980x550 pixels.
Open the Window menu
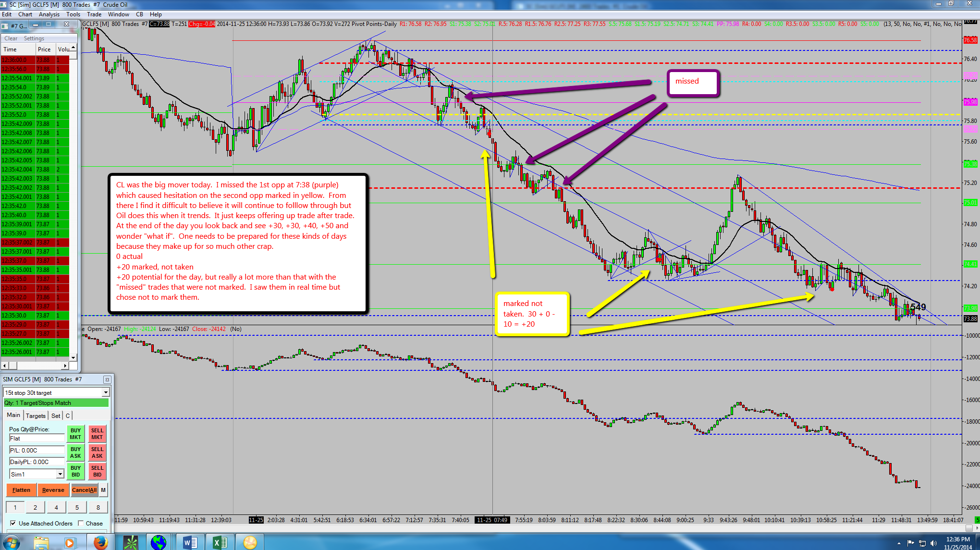coord(118,14)
